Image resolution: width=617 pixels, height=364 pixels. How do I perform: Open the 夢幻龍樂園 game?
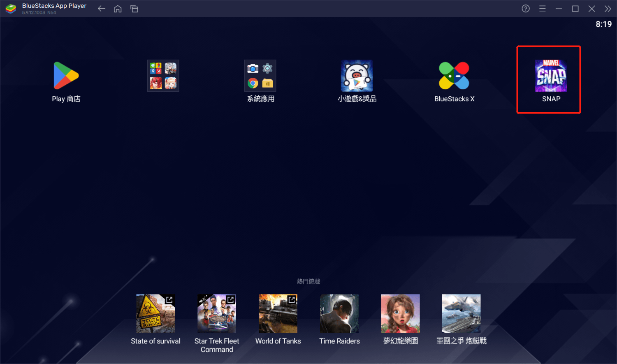401,313
